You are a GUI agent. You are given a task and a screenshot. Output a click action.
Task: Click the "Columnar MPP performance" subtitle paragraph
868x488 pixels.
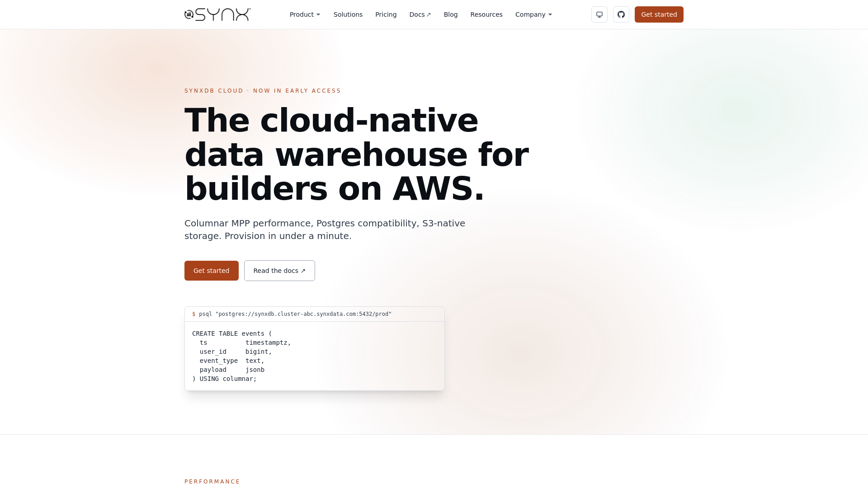coord(325,230)
